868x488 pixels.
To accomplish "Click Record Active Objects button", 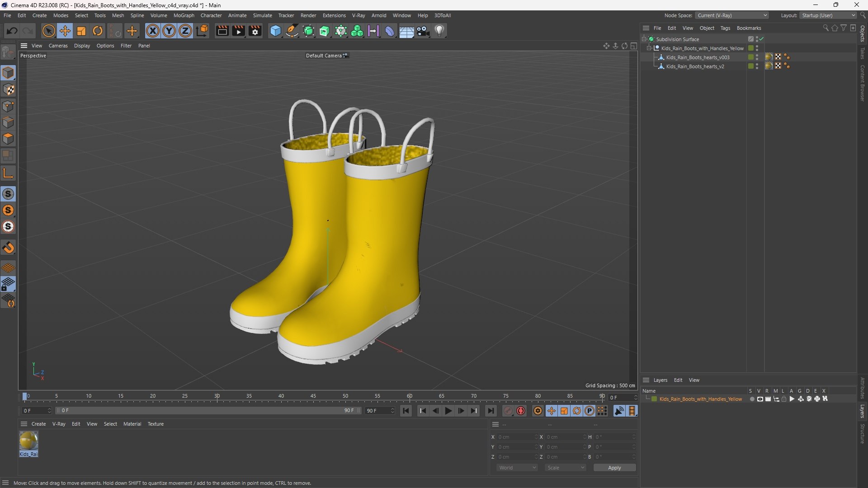I will 508,411.
